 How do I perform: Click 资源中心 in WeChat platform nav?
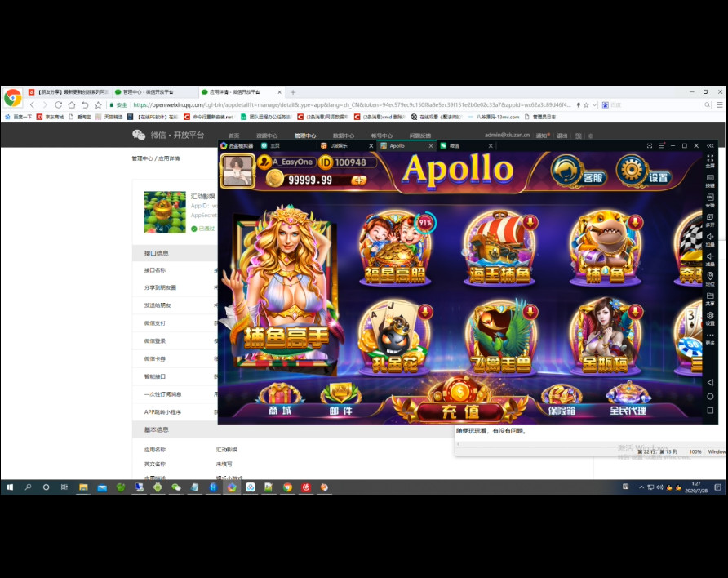267,136
